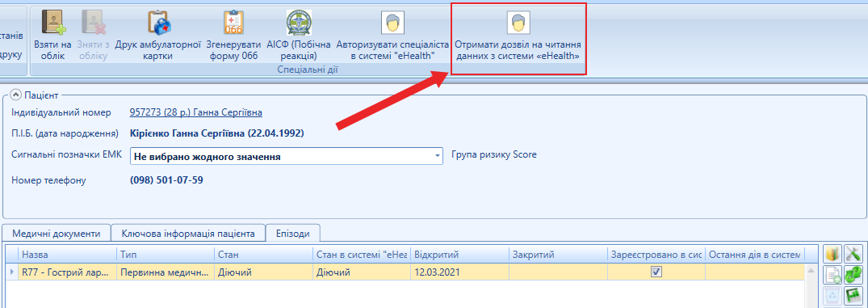This screenshot has height=308, width=868.
Task: Click 'Діючий' cell in 'Стан' column
Action: tap(263, 272)
